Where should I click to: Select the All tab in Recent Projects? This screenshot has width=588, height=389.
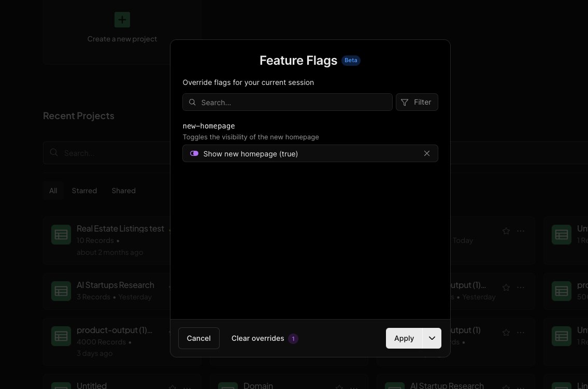(53, 191)
